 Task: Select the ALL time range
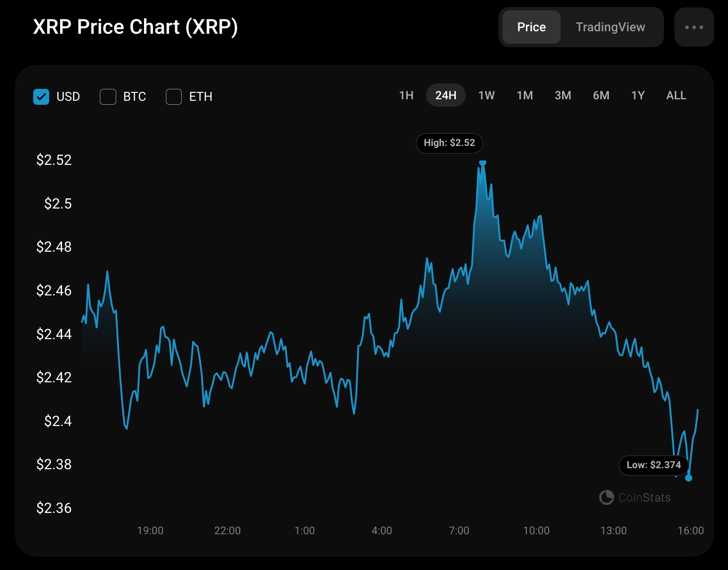click(676, 95)
